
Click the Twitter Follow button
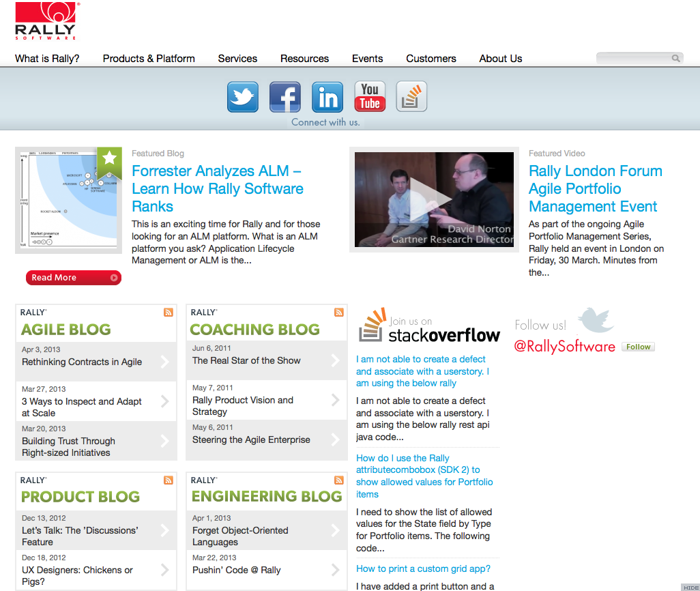click(x=638, y=347)
